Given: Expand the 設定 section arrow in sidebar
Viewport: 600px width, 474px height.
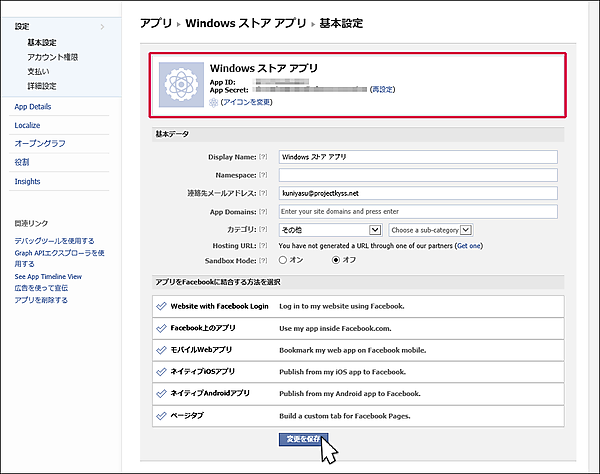Looking at the screenshot, I should [102, 27].
